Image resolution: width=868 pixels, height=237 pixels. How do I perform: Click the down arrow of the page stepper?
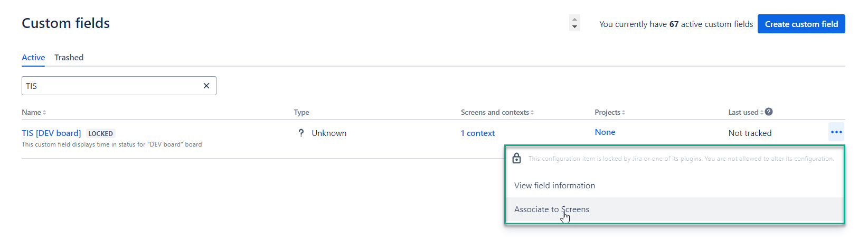coord(574,27)
